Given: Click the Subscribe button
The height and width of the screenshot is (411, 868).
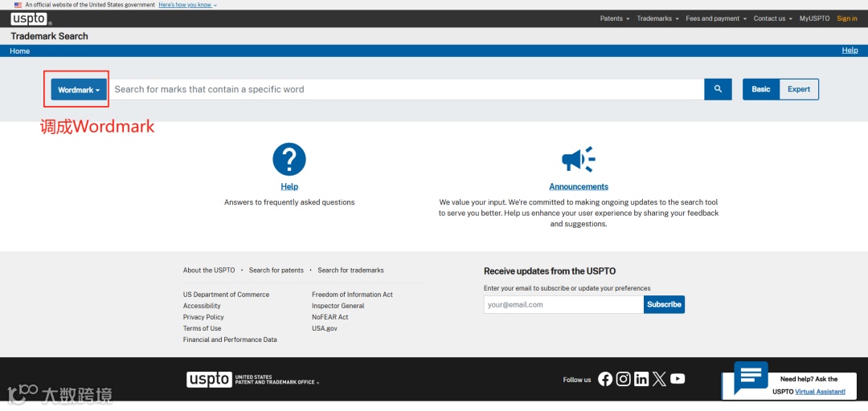Looking at the screenshot, I should 665,304.
